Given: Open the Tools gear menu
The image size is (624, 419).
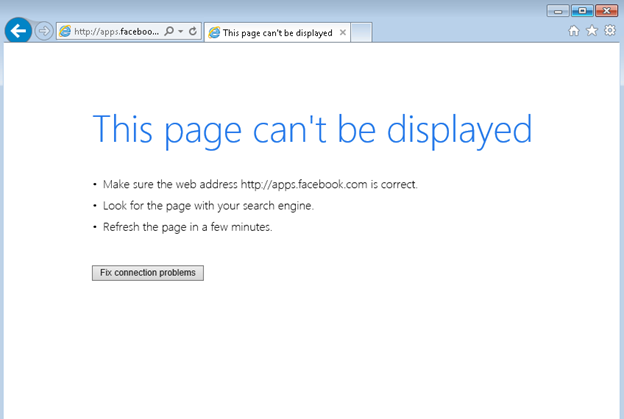Looking at the screenshot, I should point(610,31).
